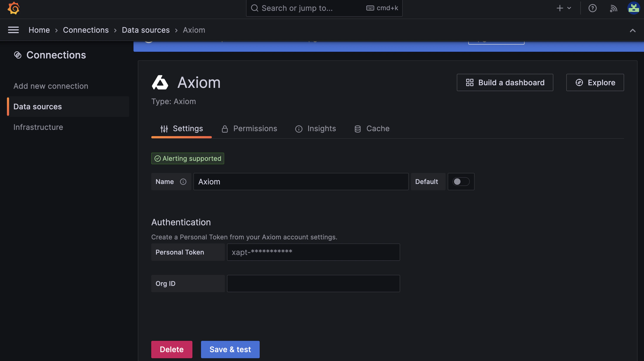Toggle the Default data source switch
This screenshot has height=361, width=644.
tap(461, 182)
